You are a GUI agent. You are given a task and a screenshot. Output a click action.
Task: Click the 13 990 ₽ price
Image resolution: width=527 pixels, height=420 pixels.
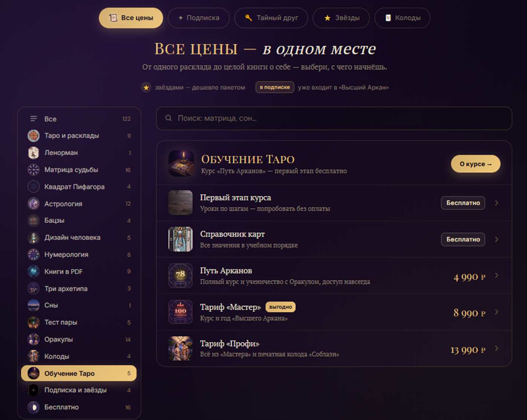click(468, 350)
